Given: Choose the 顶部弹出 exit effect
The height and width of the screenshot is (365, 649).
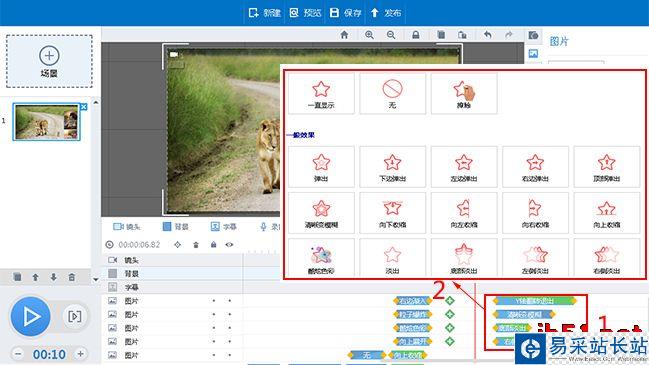Looking at the screenshot, I should (x=607, y=167).
